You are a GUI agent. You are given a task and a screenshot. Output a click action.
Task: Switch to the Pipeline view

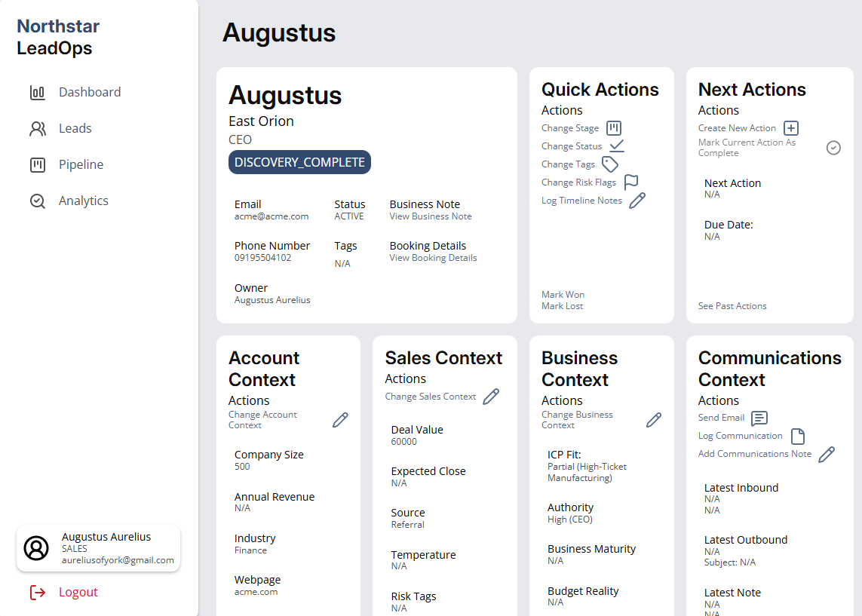click(x=81, y=164)
